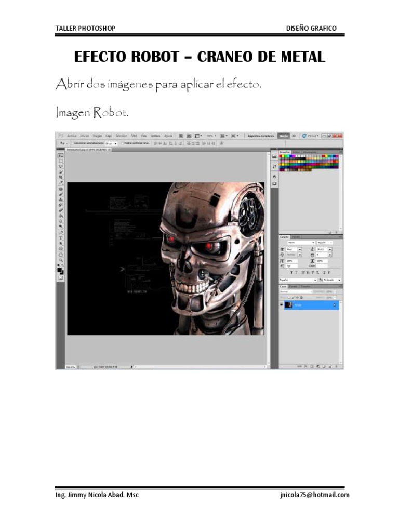The width and height of the screenshot is (399, 532).
Task: Select the Path Selection tool
Action: click(61, 243)
